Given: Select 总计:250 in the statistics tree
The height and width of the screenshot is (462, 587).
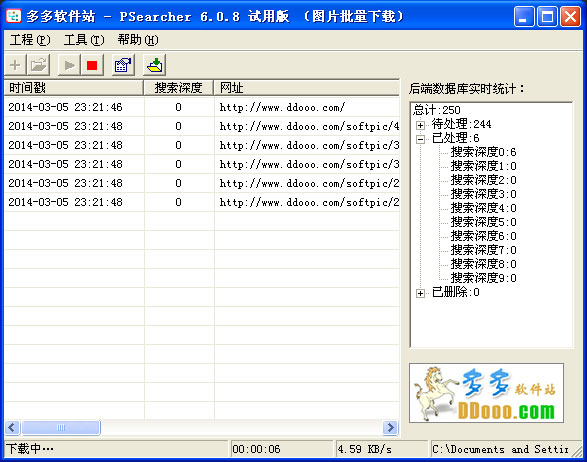Looking at the screenshot, I should tap(437, 110).
